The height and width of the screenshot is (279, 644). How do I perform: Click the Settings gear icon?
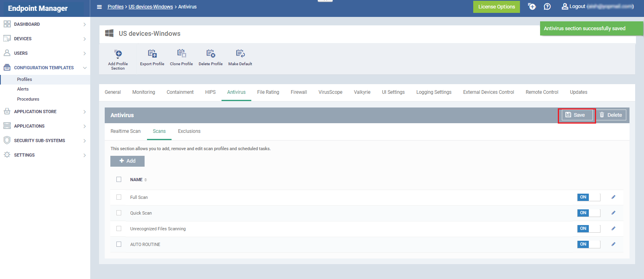(x=7, y=155)
